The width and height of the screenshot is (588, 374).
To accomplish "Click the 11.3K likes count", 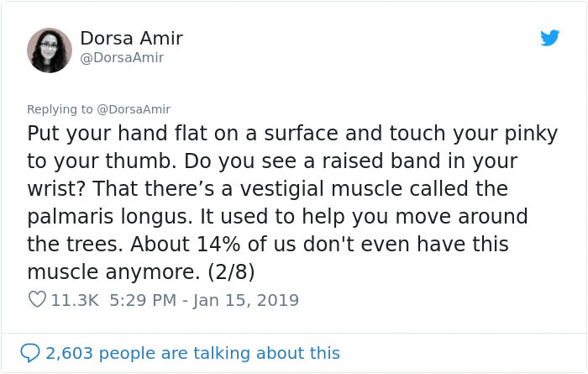I will (x=75, y=300).
